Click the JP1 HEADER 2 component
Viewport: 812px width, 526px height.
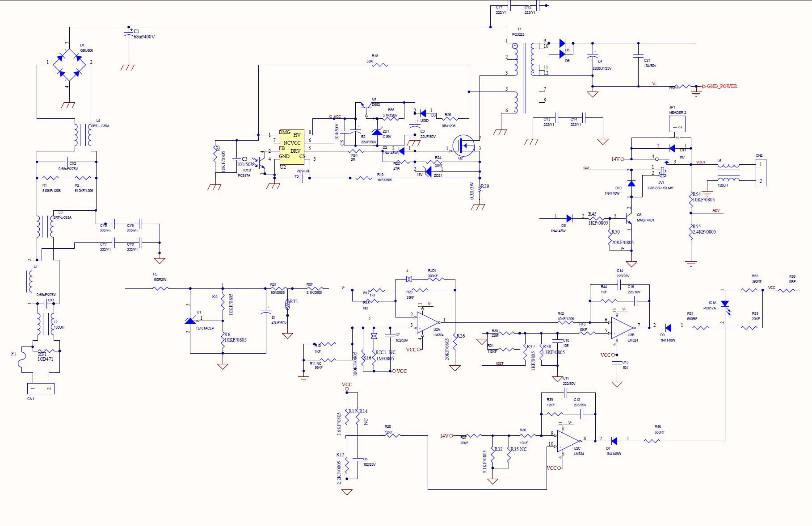point(677,124)
